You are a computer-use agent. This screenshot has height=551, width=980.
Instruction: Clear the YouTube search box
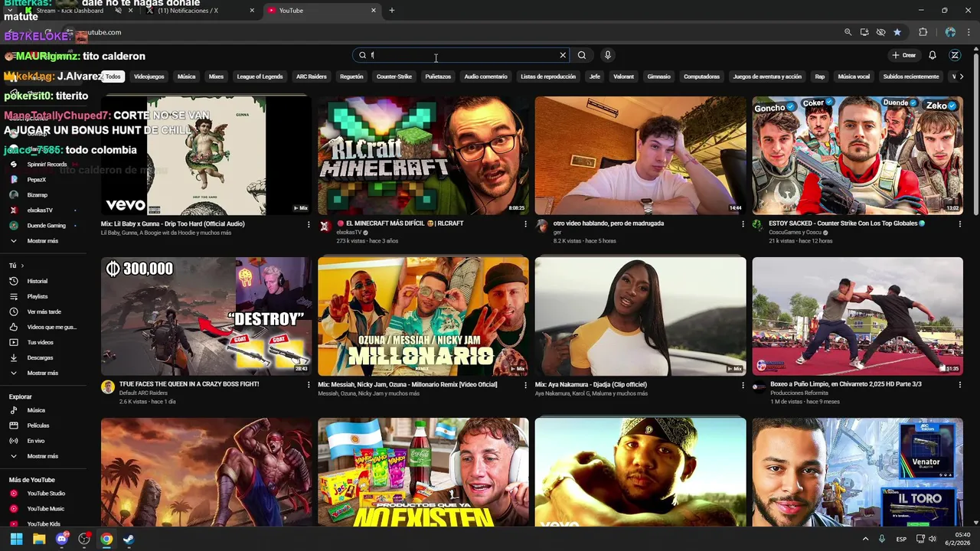[x=563, y=55]
